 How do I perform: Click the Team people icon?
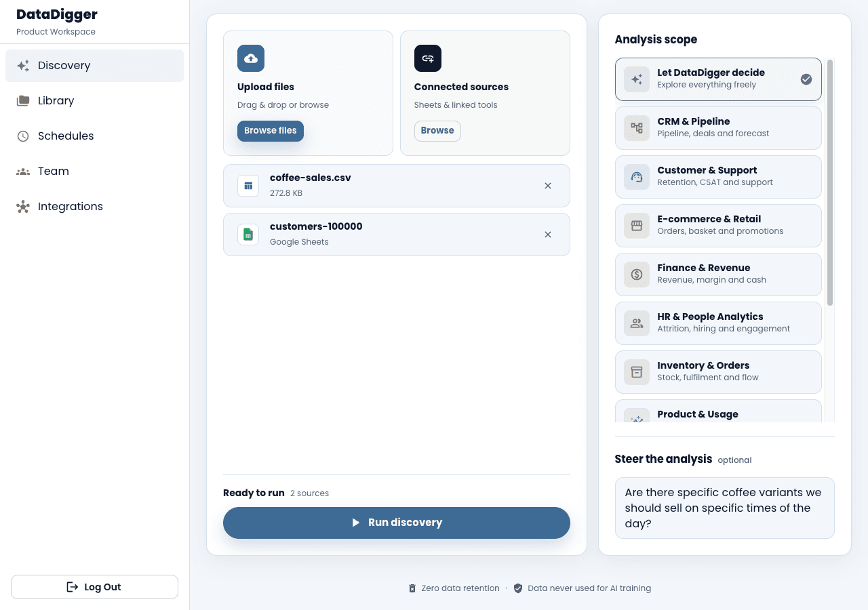(x=23, y=171)
